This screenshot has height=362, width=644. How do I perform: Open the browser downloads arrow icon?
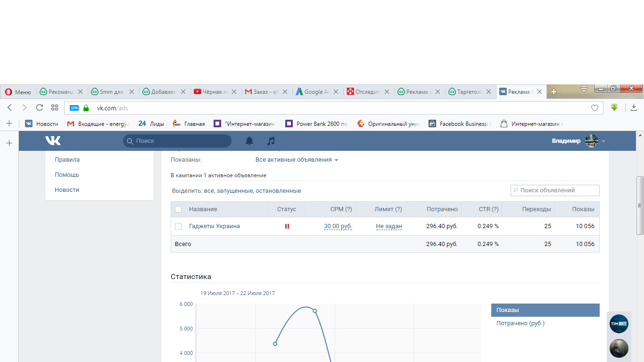634,107
